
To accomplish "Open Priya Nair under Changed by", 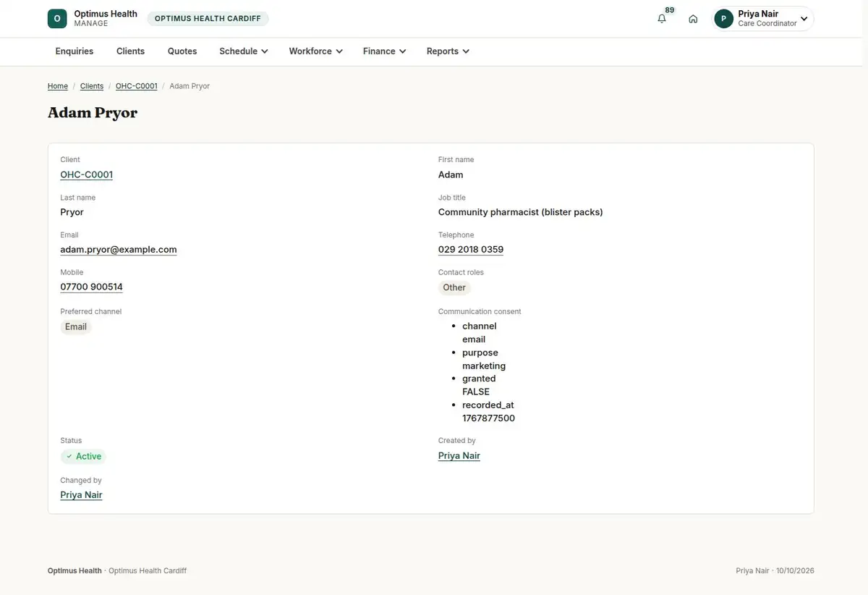I will click(82, 495).
